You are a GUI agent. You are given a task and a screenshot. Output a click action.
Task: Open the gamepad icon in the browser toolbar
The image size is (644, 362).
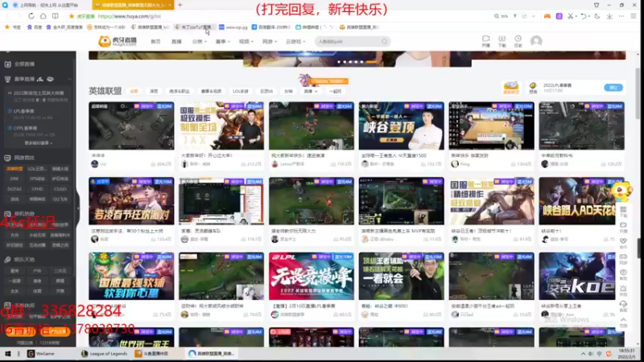[x=547, y=16]
